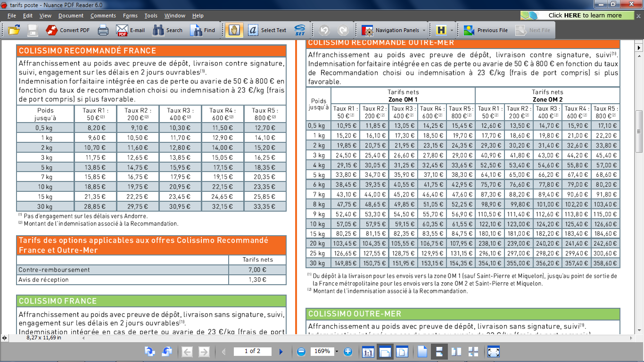
Task: Open the Comments menu
Action: (103, 16)
